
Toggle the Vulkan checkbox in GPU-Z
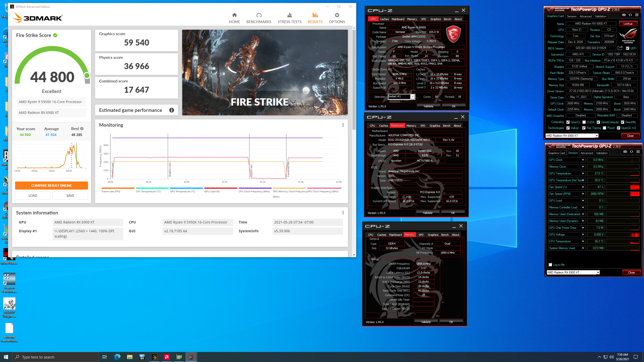pos(568,128)
